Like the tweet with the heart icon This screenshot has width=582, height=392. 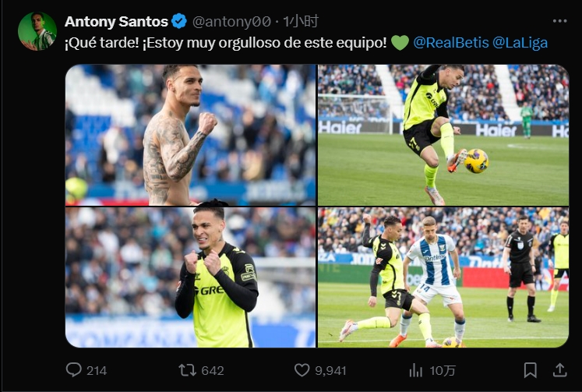pos(302,370)
